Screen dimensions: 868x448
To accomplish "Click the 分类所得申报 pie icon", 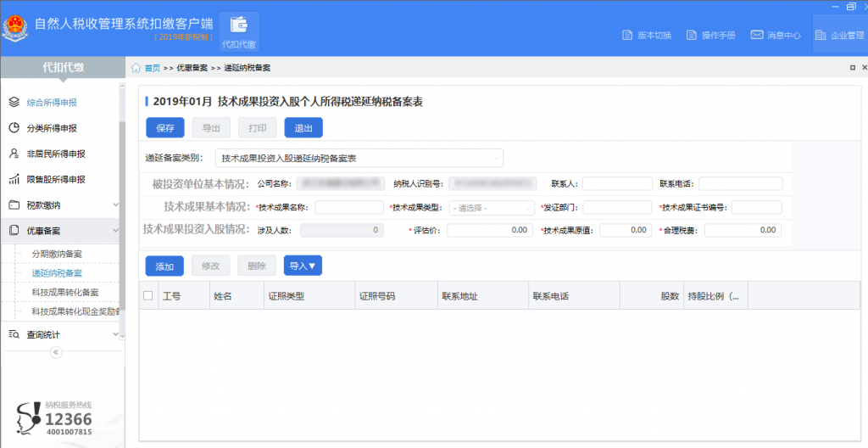I will coord(14,128).
